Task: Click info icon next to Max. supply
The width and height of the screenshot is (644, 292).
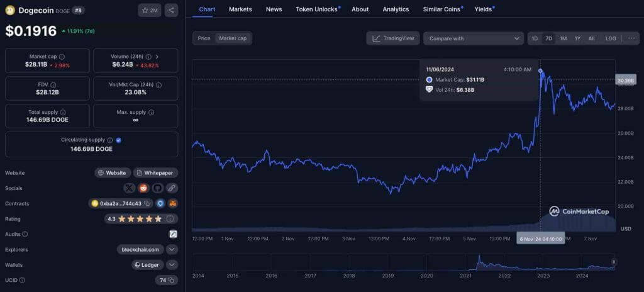Action: pos(151,112)
